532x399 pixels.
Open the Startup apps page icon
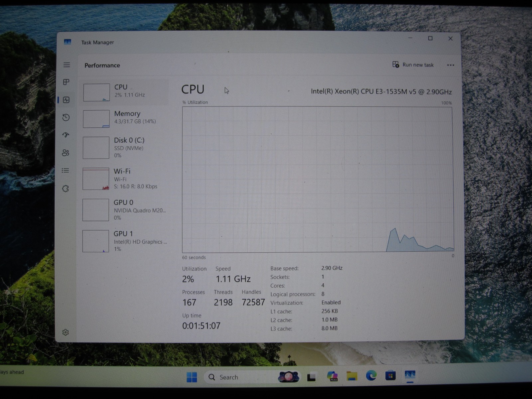[x=66, y=135]
